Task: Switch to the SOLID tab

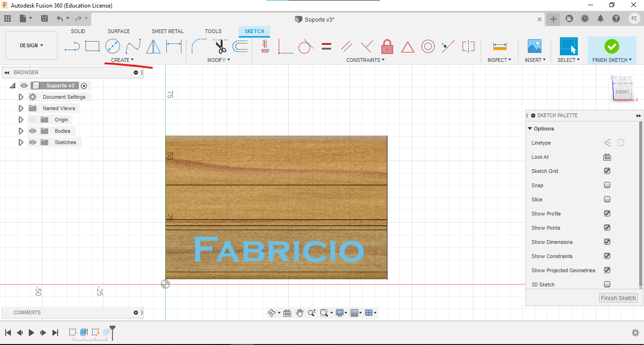Action: [x=78, y=31]
